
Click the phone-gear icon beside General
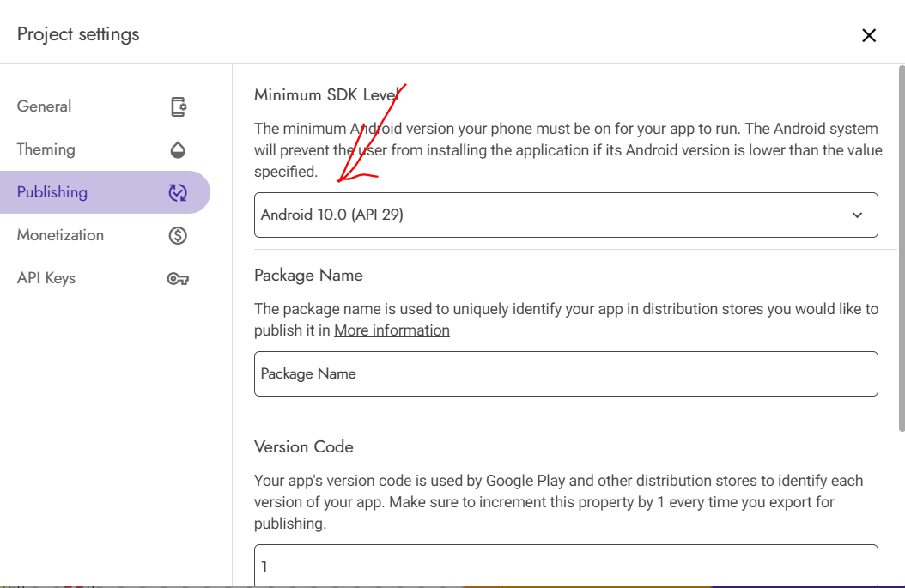click(x=178, y=106)
